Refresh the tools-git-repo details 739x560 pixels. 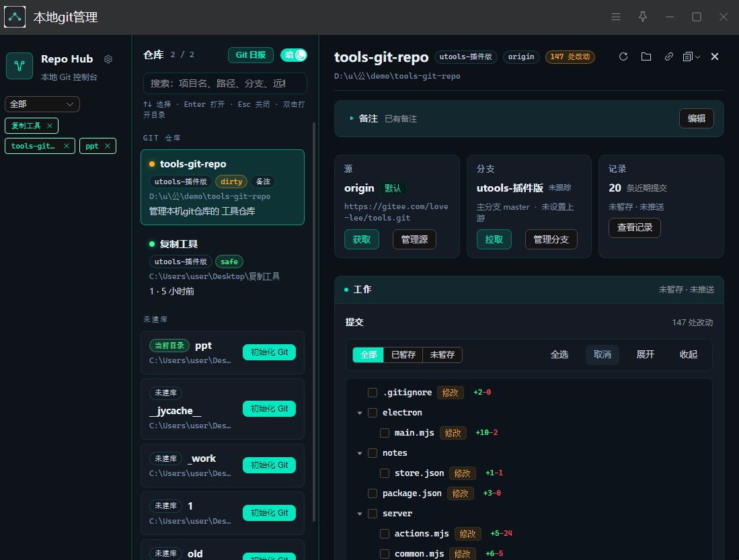[x=623, y=56]
